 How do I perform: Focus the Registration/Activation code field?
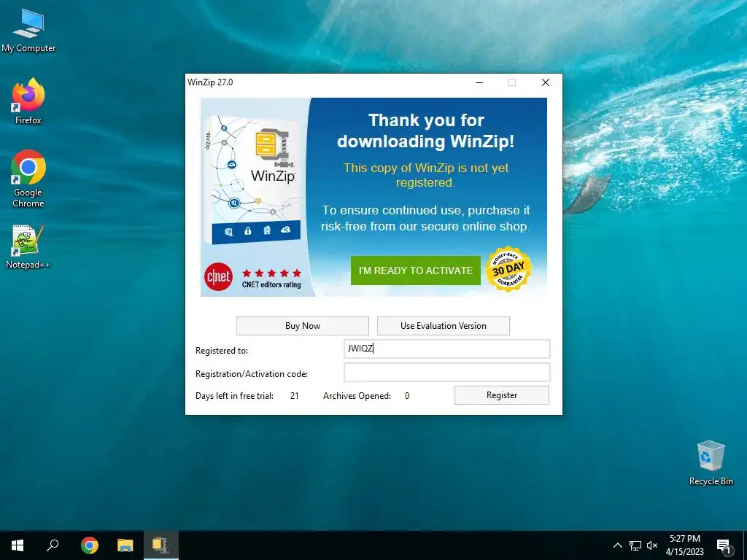[x=447, y=372]
